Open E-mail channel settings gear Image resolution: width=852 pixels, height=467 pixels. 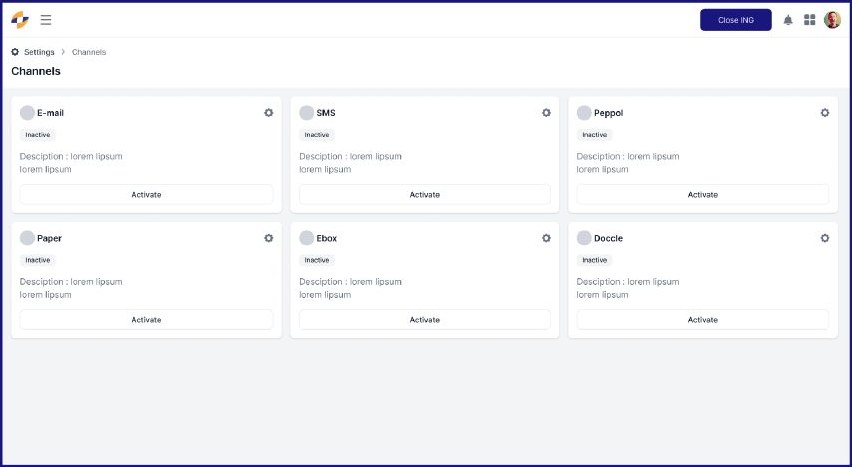tap(268, 113)
